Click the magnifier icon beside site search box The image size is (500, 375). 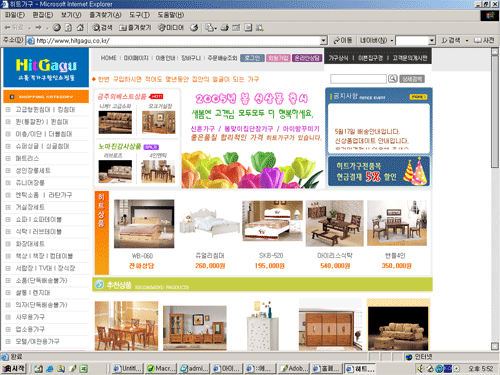(393, 79)
